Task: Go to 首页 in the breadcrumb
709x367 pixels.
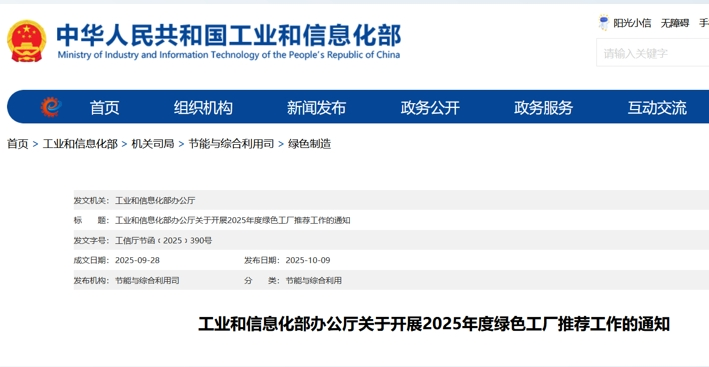Action: (18, 144)
